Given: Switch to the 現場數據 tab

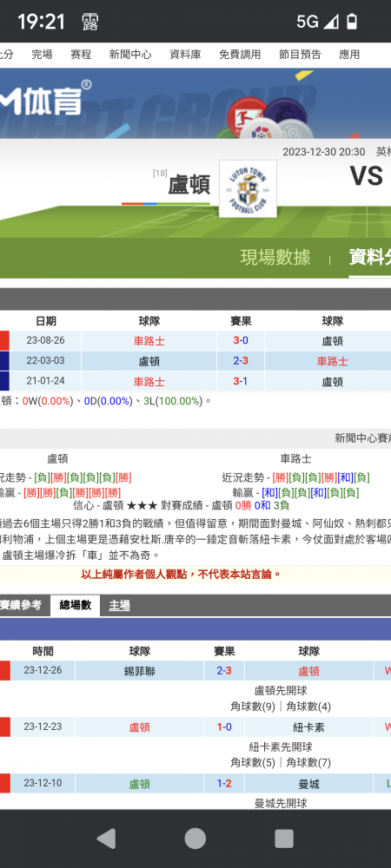Looking at the screenshot, I should click(x=275, y=258).
